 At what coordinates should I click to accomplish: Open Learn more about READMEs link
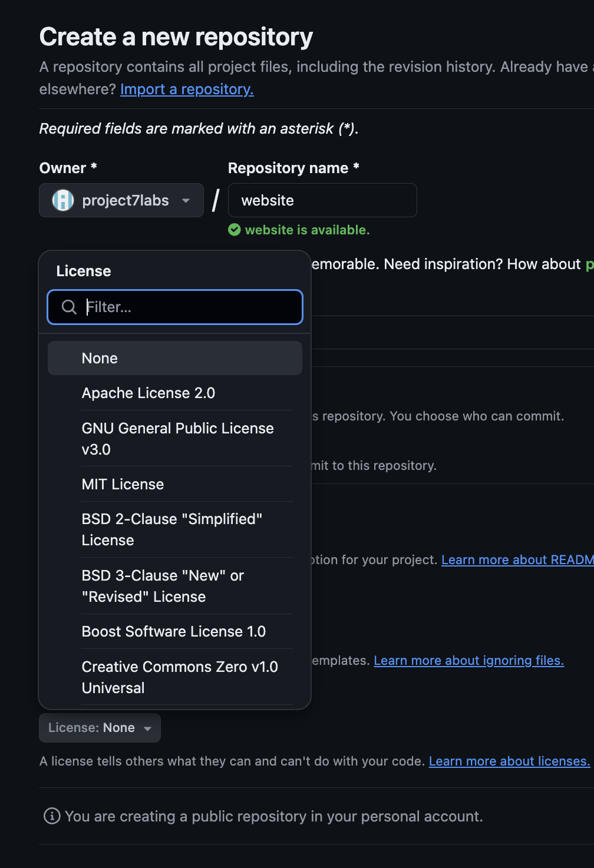pyautogui.click(x=517, y=559)
